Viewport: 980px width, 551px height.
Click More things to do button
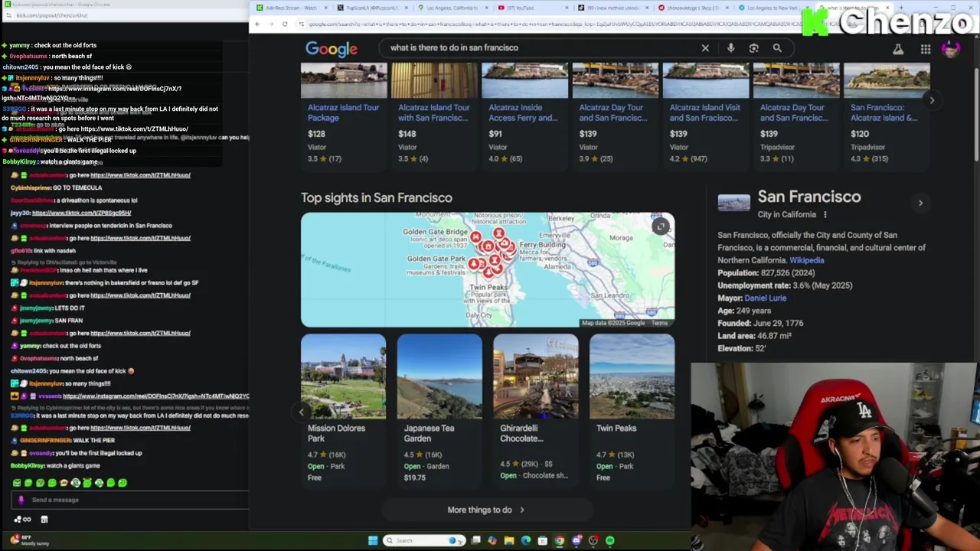click(x=486, y=510)
